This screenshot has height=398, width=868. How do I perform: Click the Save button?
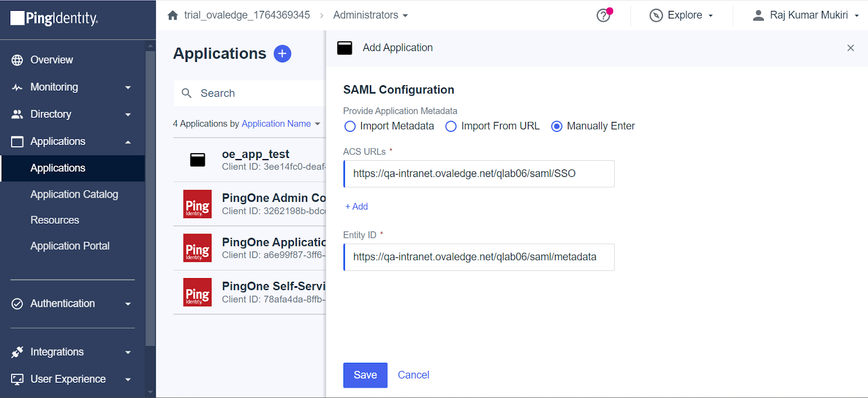[x=365, y=375]
